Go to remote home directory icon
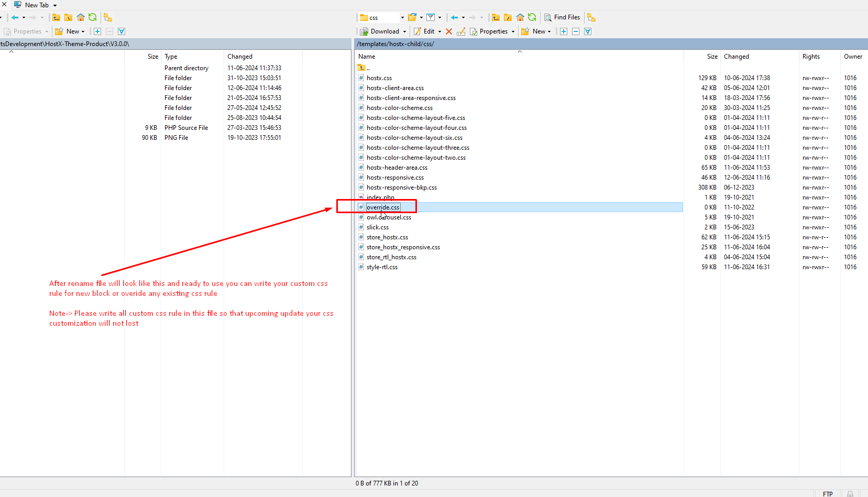This screenshot has height=497, width=868. coord(520,17)
